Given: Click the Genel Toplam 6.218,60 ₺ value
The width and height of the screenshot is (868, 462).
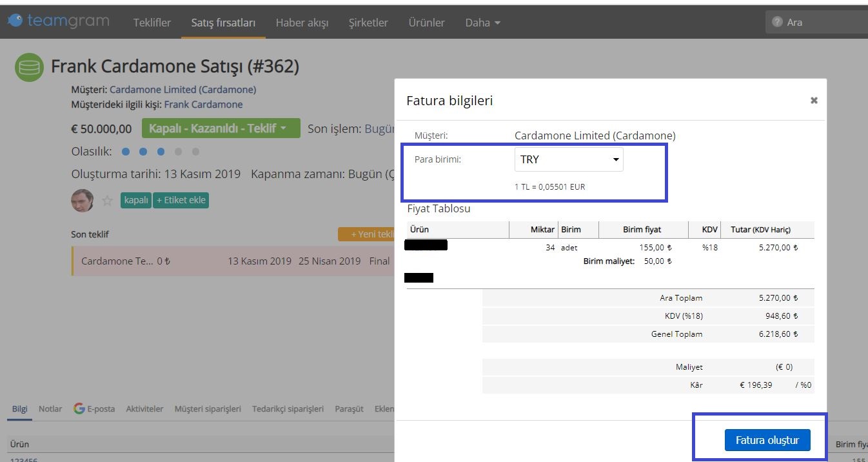Looking at the screenshot, I should click(x=778, y=334).
